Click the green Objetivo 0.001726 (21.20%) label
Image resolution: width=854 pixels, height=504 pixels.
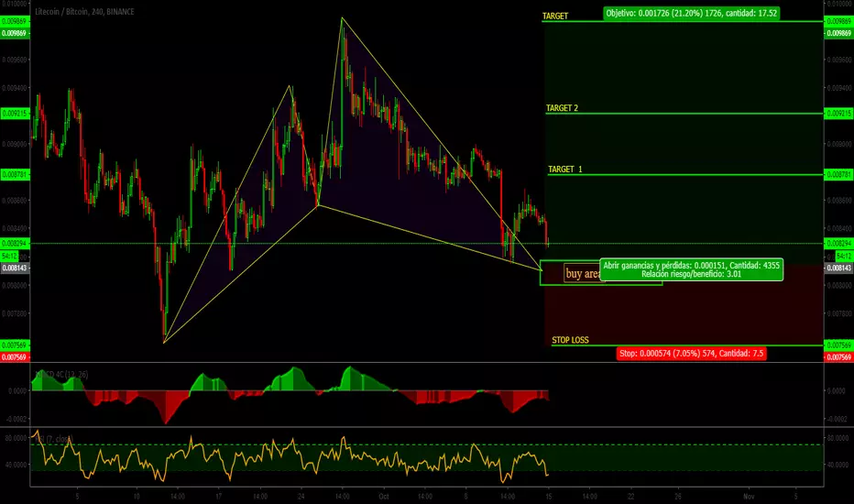pos(691,13)
